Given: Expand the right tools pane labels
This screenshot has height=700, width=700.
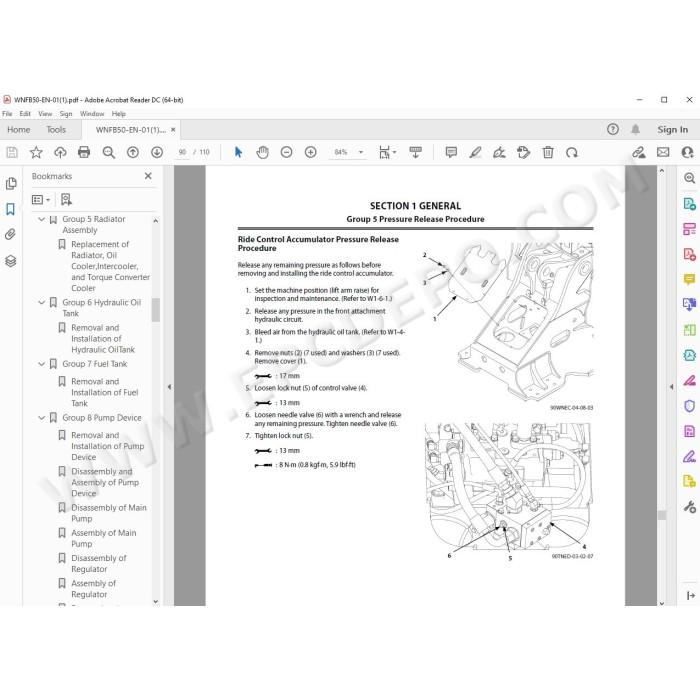Looking at the screenshot, I should pyautogui.click(x=691, y=596).
